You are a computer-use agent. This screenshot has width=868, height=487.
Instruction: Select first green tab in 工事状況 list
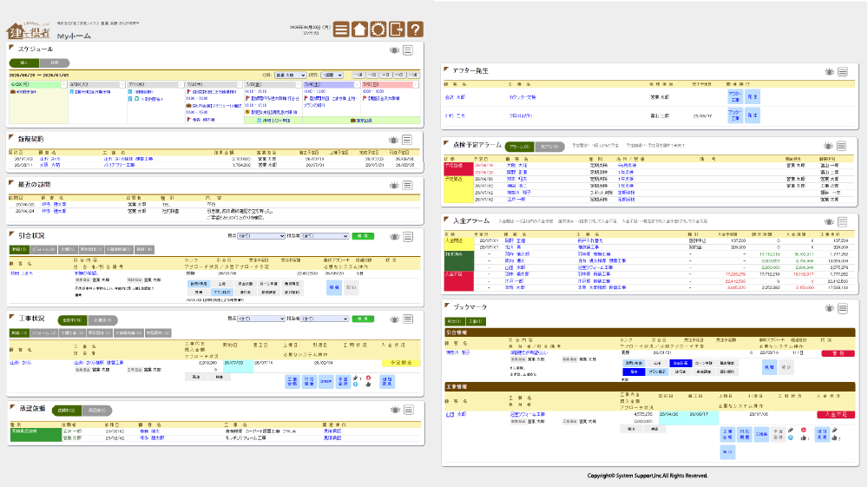click(19, 333)
